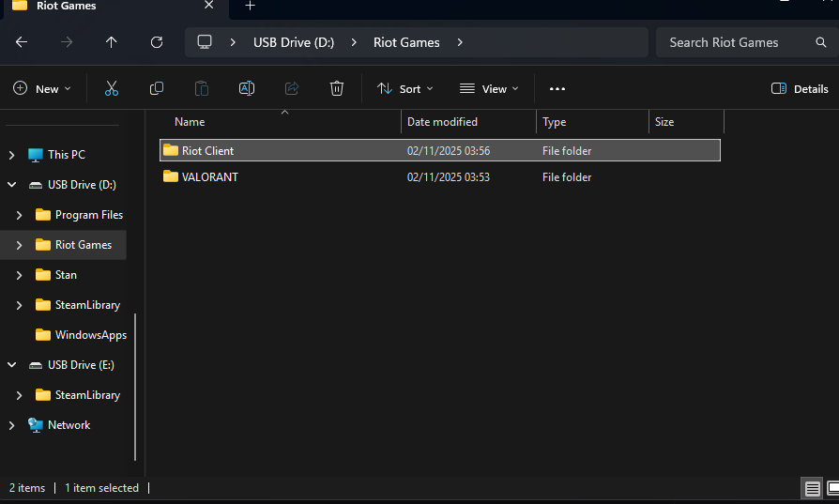839x504 pixels.
Task: Expand the Network tree node
Action: pyautogui.click(x=12, y=425)
